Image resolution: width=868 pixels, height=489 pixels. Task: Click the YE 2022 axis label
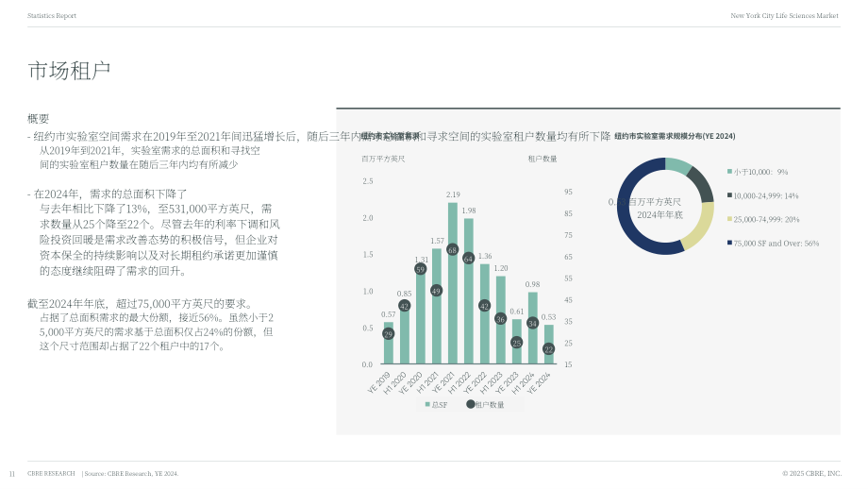pos(475,382)
